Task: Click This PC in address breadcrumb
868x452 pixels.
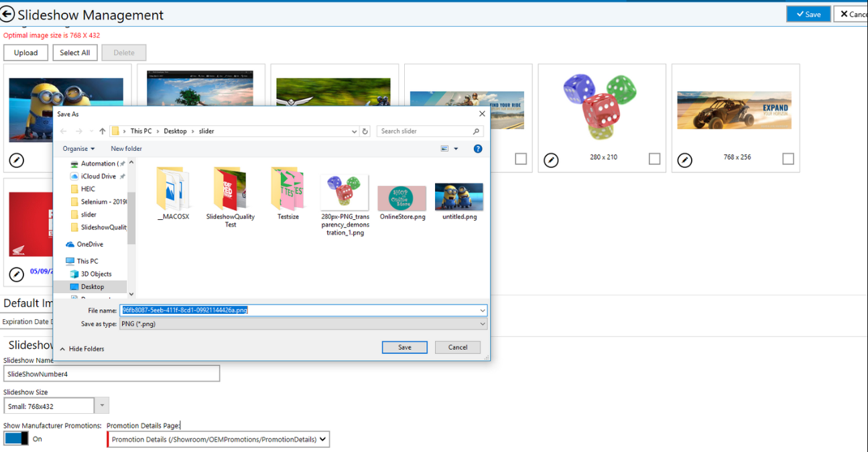Action: (x=141, y=131)
